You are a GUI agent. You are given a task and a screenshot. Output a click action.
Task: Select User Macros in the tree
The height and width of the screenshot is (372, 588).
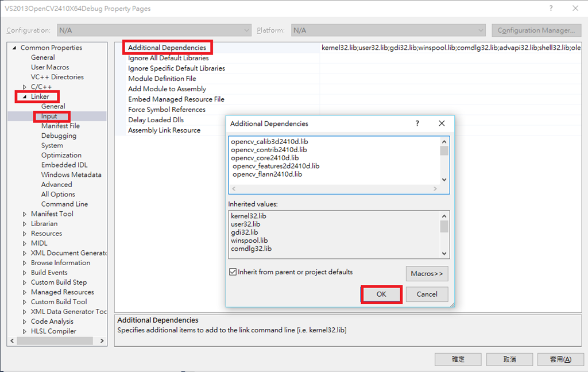point(50,67)
